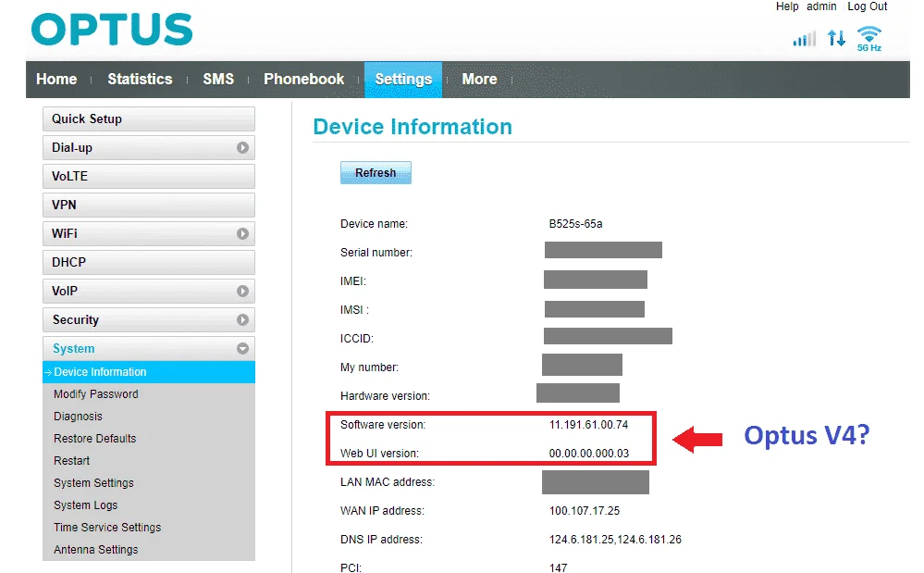Open the Statistics tab
924x573 pixels.
(x=140, y=79)
